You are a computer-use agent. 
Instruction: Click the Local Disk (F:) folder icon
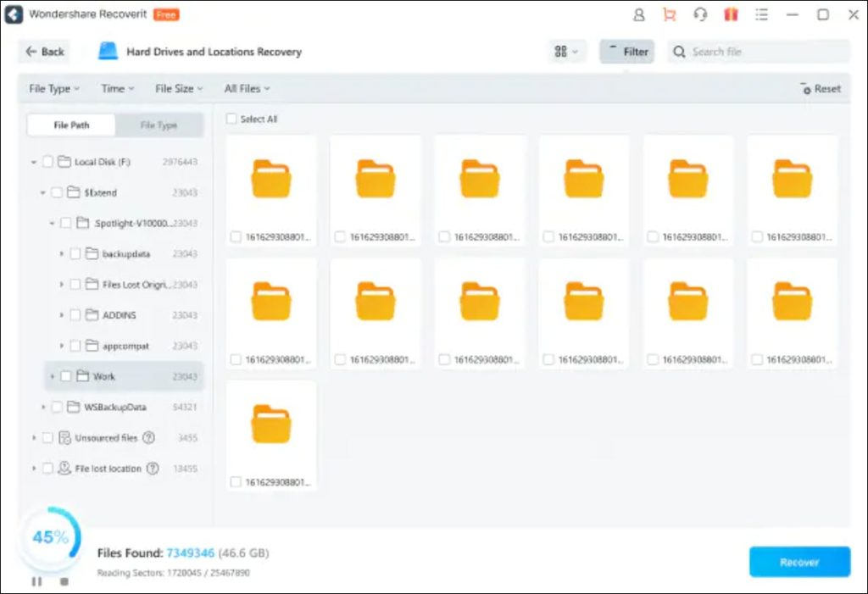click(x=64, y=162)
